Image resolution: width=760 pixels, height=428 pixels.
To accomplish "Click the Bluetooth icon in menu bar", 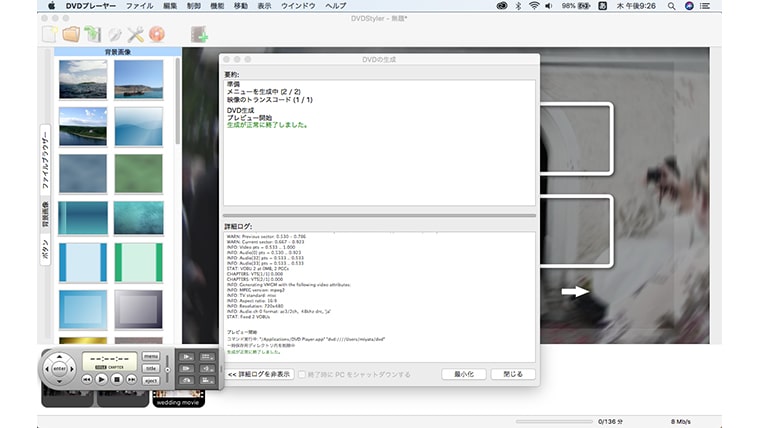I will tap(518, 6).
